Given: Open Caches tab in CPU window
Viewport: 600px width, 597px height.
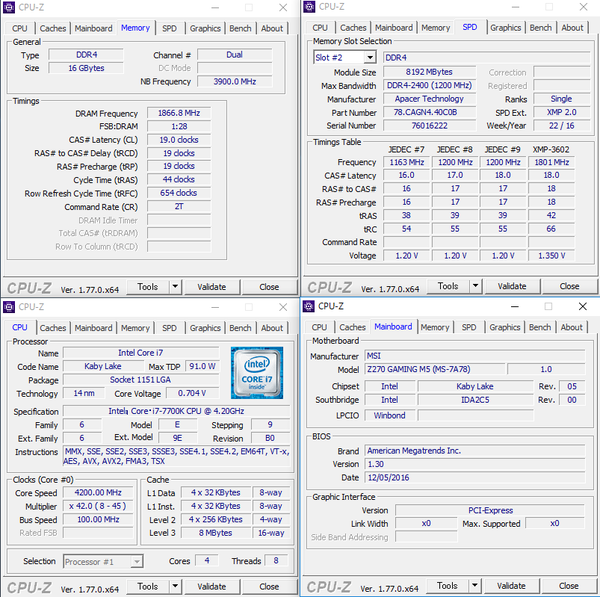Looking at the screenshot, I should (53, 328).
